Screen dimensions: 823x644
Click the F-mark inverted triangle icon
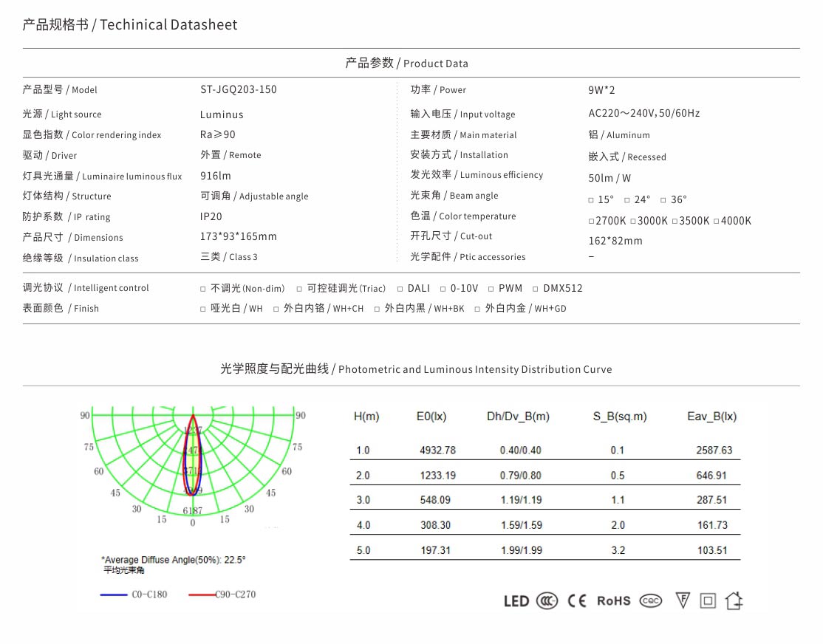pos(683,600)
